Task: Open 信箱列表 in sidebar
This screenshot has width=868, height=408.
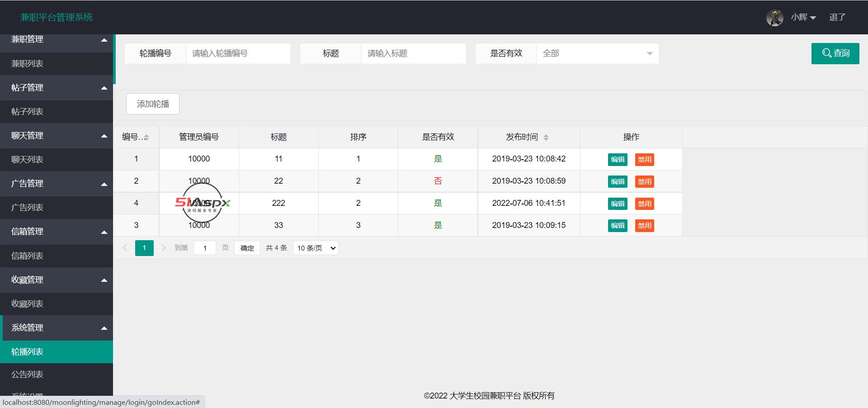Action: [57, 256]
